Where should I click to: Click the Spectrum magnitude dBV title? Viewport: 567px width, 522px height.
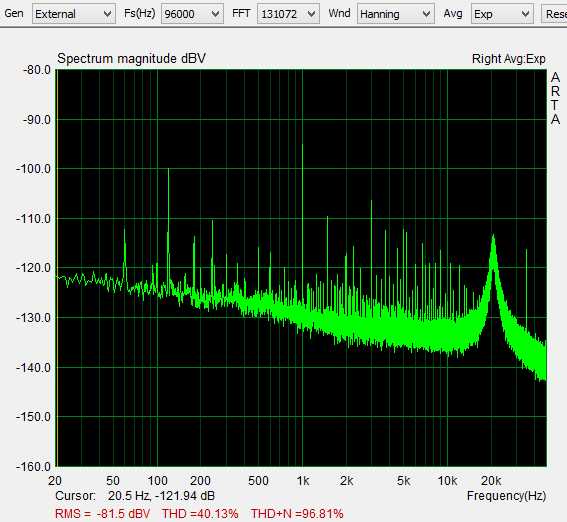(132, 59)
